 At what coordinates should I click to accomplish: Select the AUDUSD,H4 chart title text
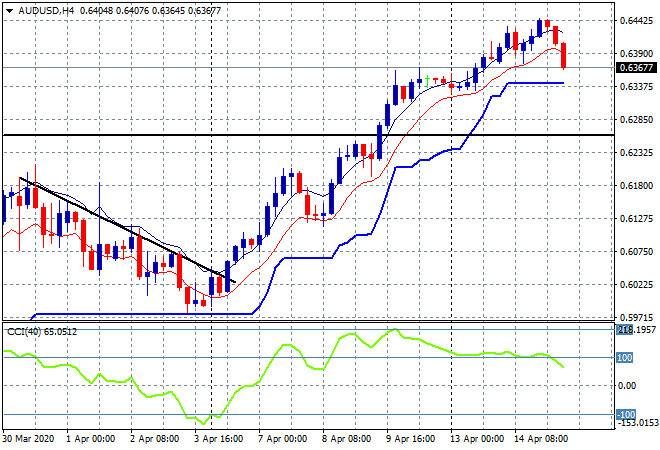(46, 11)
